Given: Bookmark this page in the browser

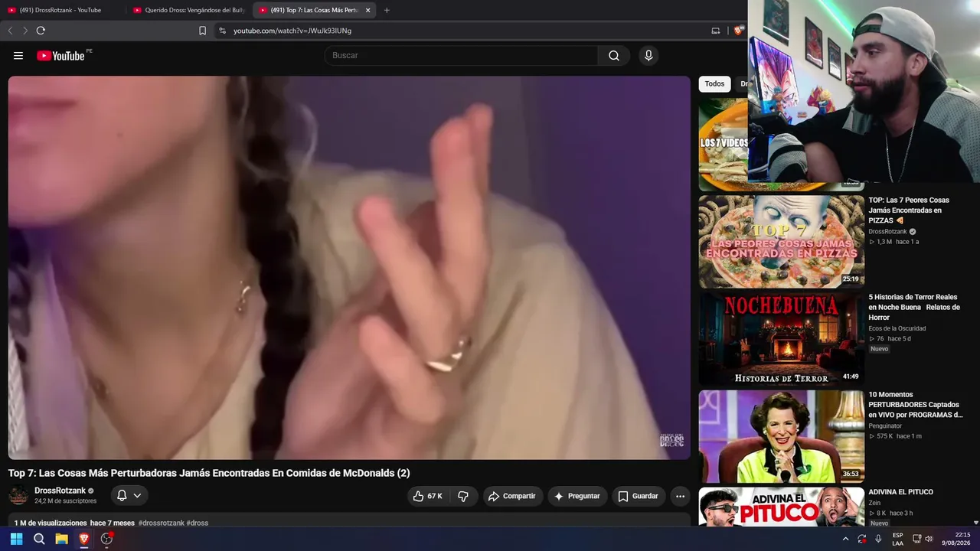Looking at the screenshot, I should click(x=202, y=31).
